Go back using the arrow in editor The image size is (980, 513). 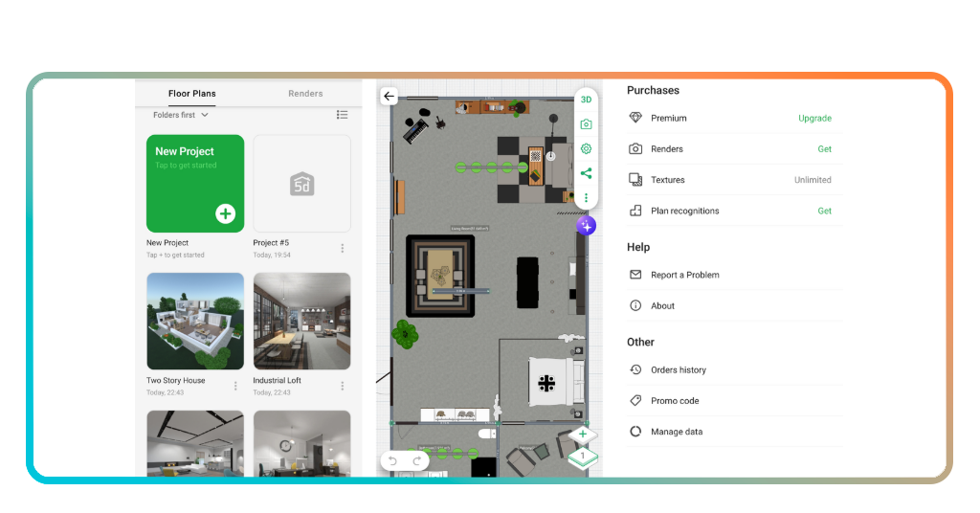[389, 97]
